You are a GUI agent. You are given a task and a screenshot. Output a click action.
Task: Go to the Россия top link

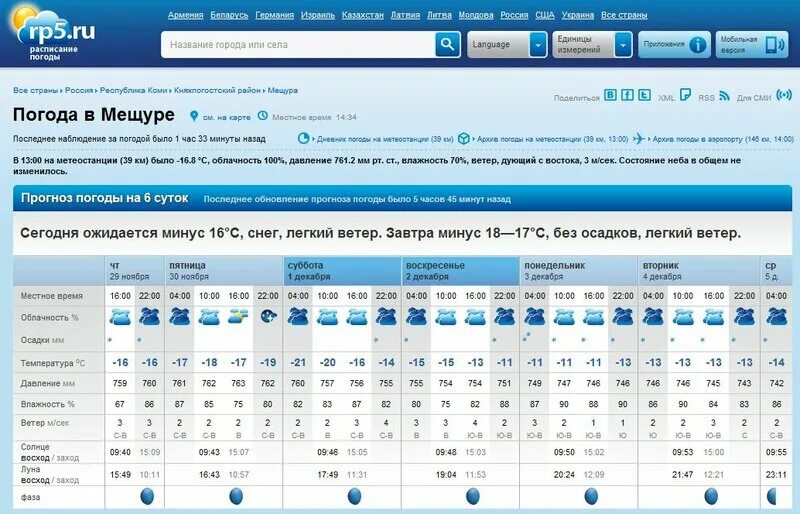tap(514, 15)
